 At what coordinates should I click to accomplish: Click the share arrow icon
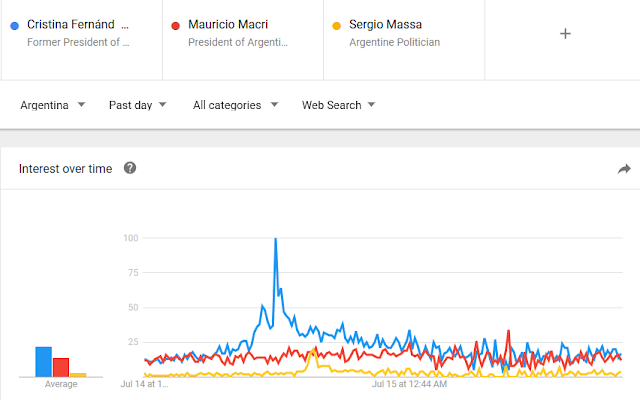coord(624,169)
